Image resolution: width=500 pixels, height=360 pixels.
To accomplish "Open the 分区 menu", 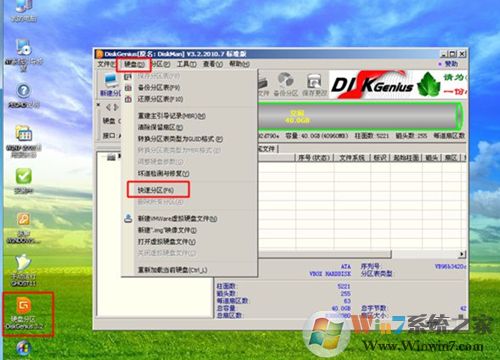I will point(161,64).
